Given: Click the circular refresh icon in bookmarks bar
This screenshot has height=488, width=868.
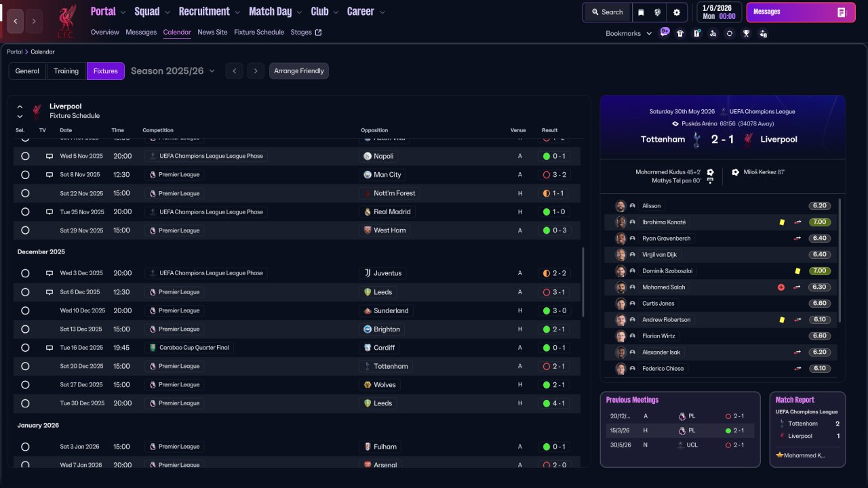Looking at the screenshot, I should [729, 33].
